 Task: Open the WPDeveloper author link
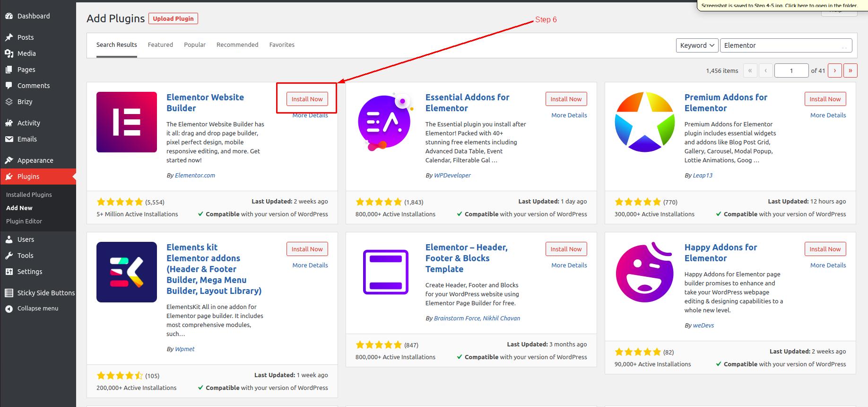click(452, 175)
